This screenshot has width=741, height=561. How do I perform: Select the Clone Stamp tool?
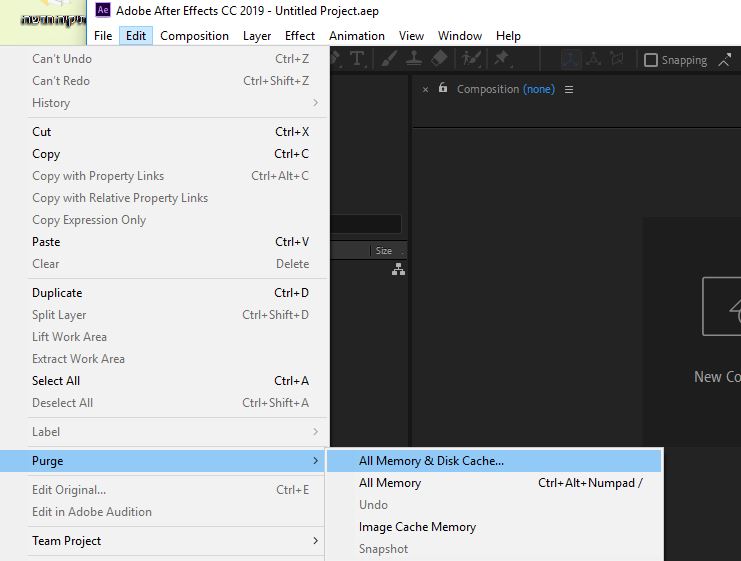pyautogui.click(x=414, y=60)
